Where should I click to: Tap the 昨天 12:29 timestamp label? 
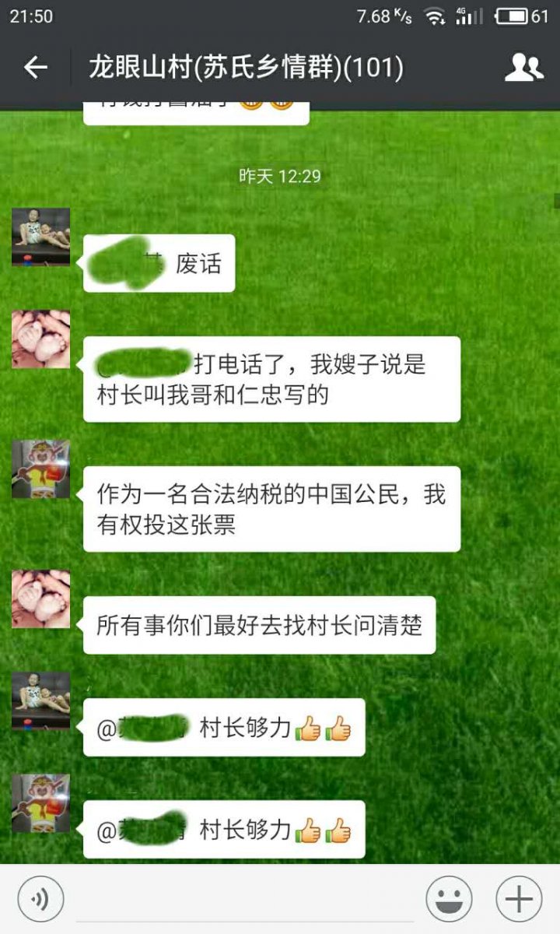[280, 177]
